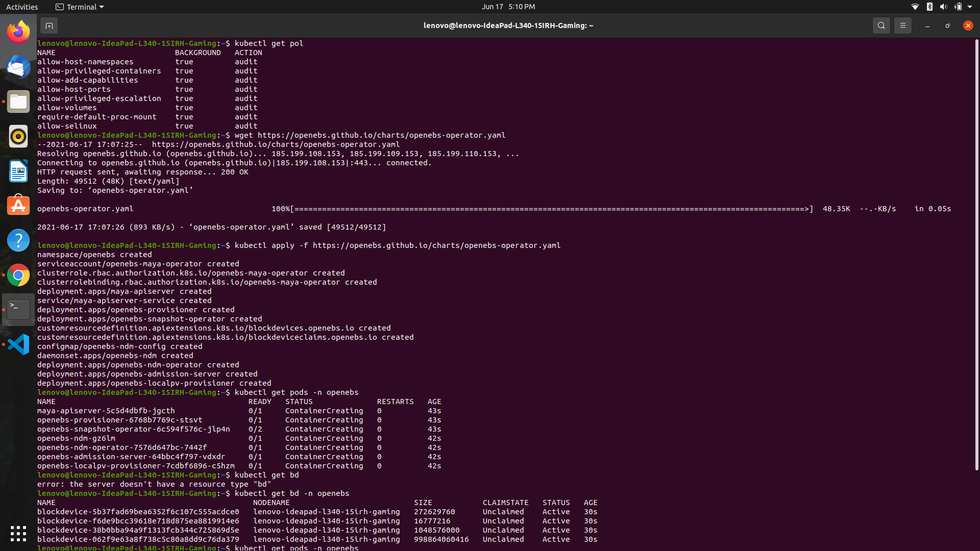
Task: Click the terminal search icon
Action: point(881,26)
